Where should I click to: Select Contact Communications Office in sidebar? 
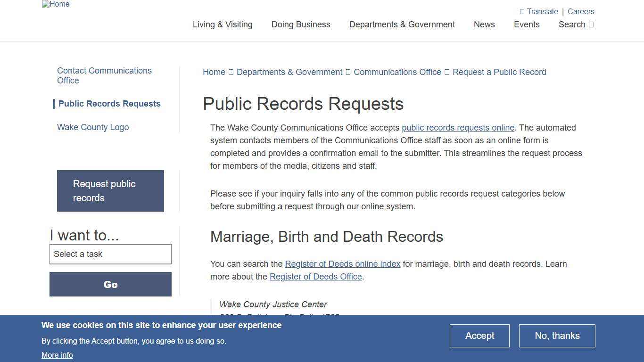(104, 75)
